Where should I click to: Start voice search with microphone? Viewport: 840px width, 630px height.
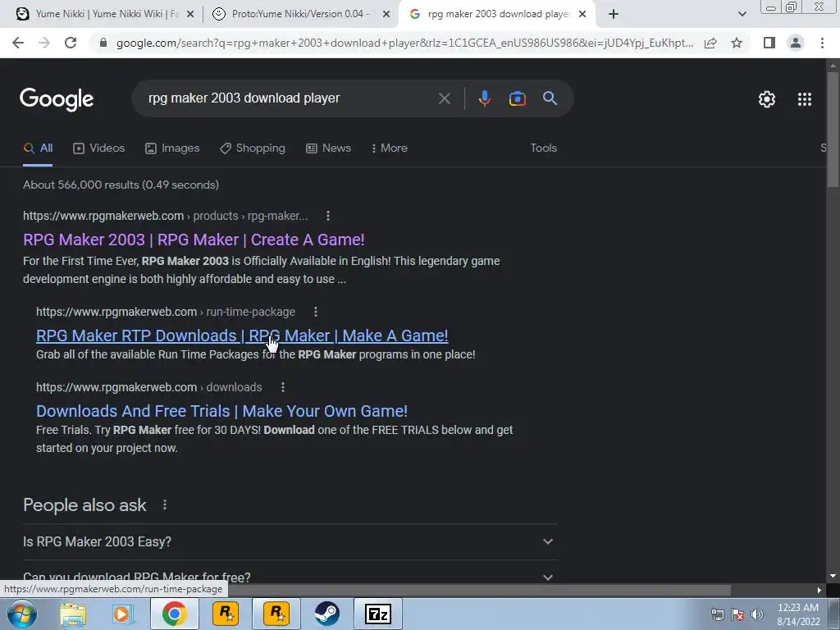click(484, 98)
